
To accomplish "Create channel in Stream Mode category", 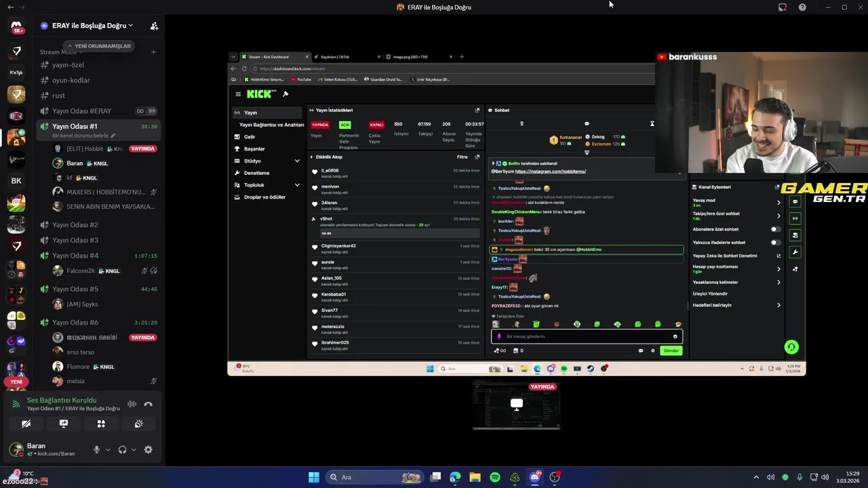I will (x=154, y=52).
